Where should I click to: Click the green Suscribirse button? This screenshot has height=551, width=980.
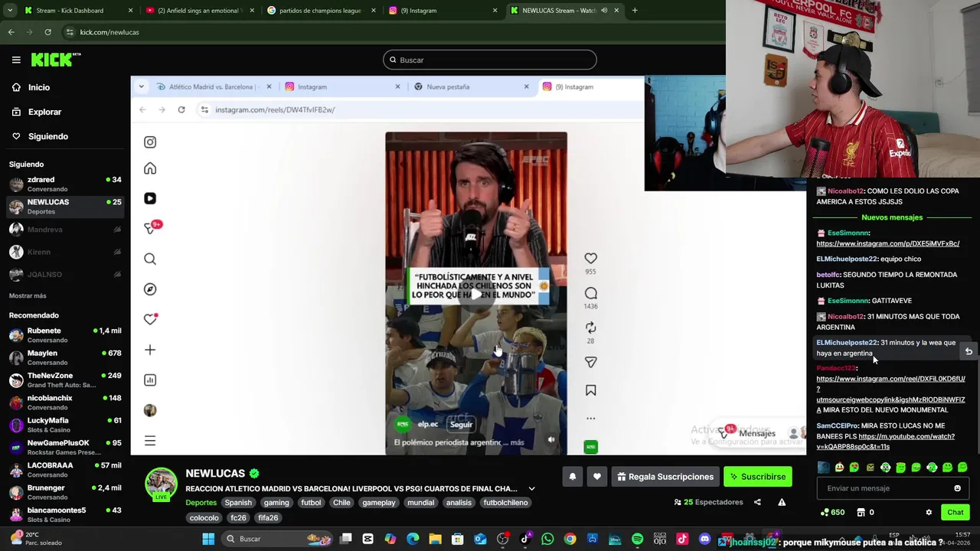[758, 477]
